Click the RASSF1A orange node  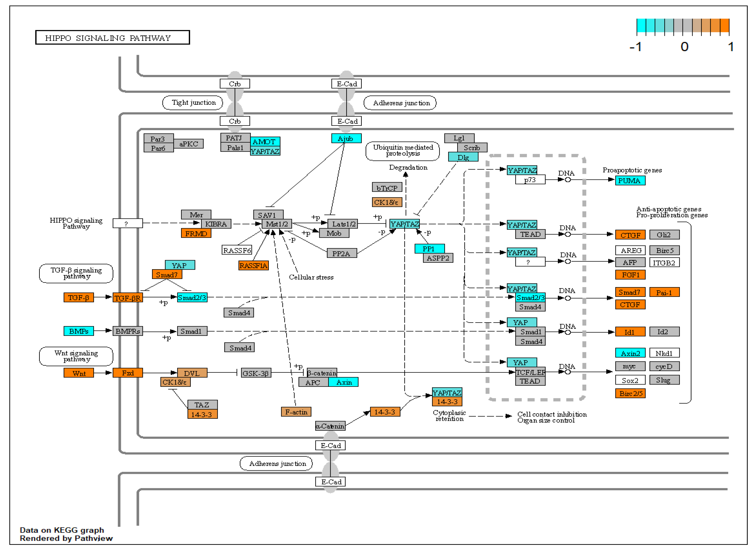(x=253, y=266)
